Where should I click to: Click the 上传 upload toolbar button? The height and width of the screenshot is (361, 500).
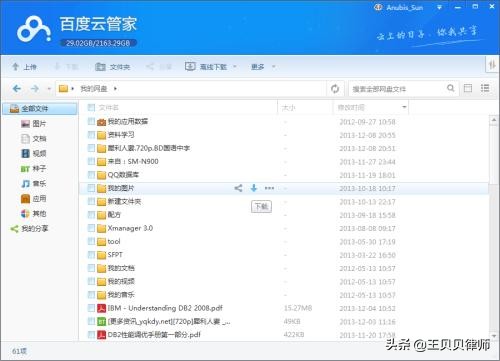tap(24, 67)
